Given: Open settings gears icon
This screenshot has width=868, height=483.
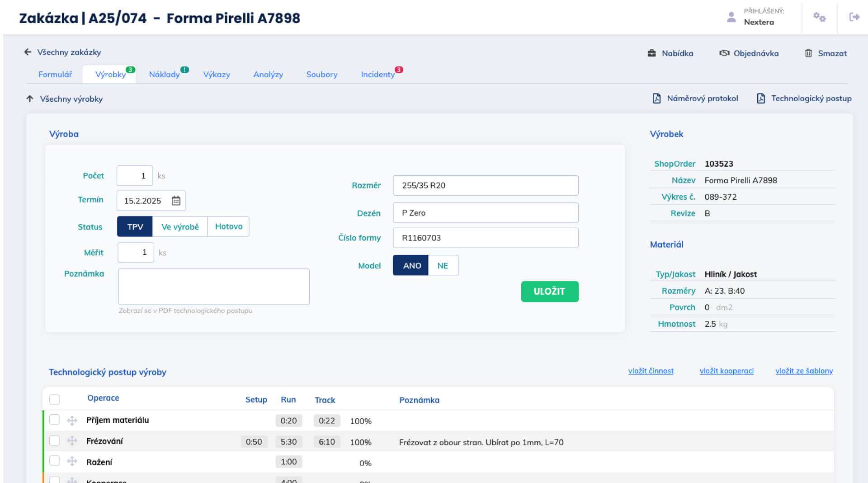Looking at the screenshot, I should click(819, 17).
